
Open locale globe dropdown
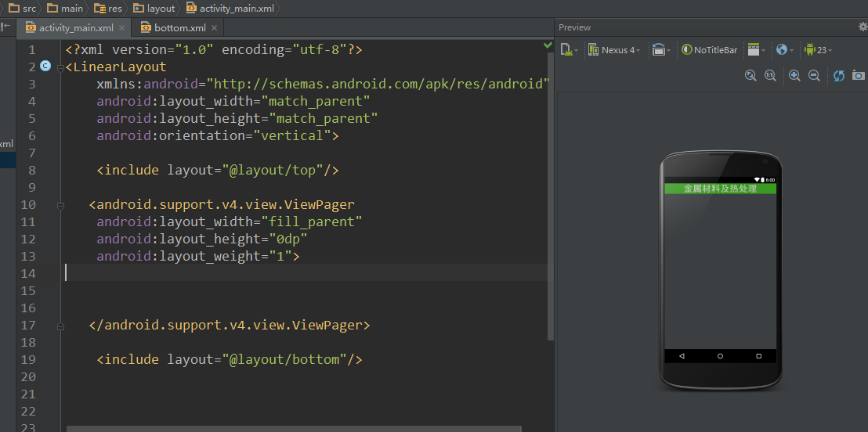[784, 50]
